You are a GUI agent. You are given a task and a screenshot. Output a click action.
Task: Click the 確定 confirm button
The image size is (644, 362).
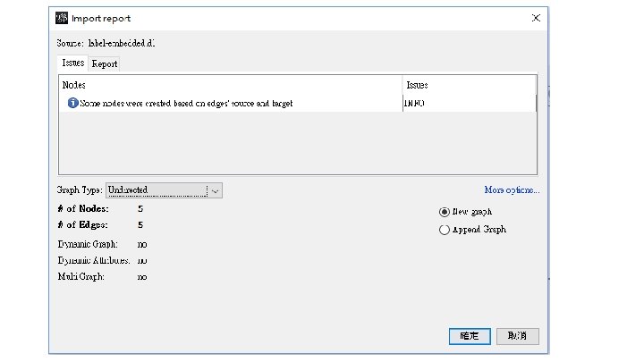(x=470, y=335)
